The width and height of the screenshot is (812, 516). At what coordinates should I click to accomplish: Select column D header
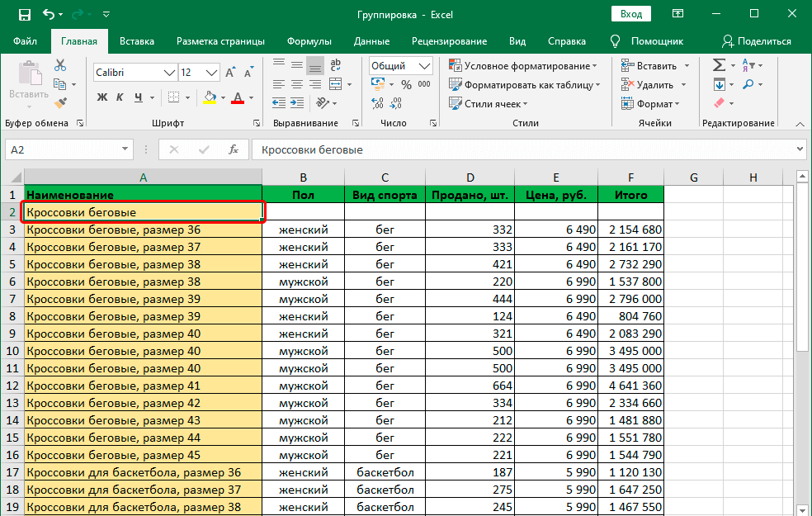point(470,178)
